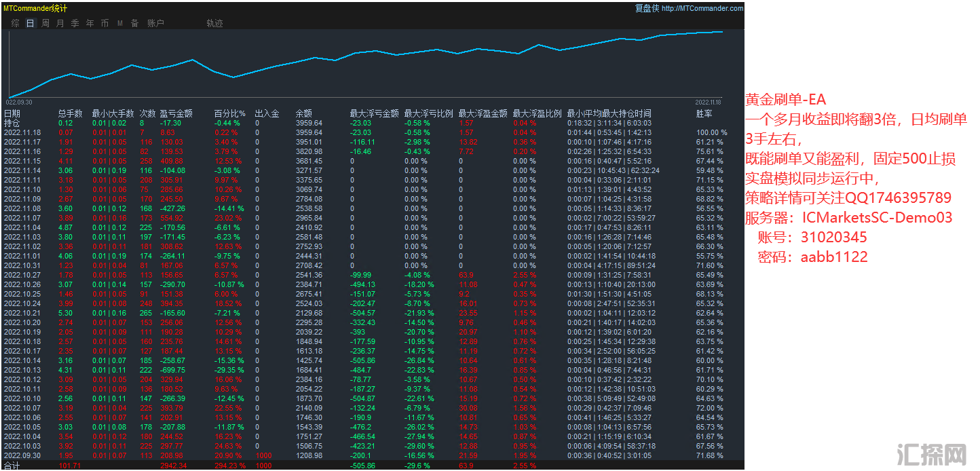
Task: Open the 季 quarterly tab
Action: pyautogui.click(x=75, y=23)
